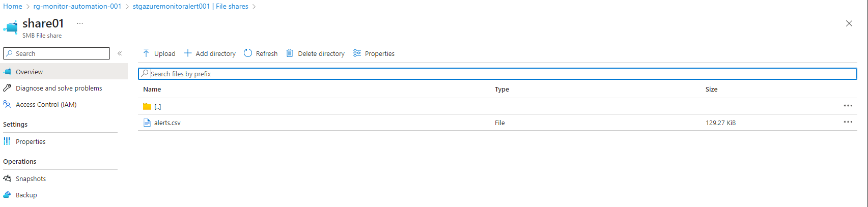Go to the parent directory [..]

[x=157, y=106]
